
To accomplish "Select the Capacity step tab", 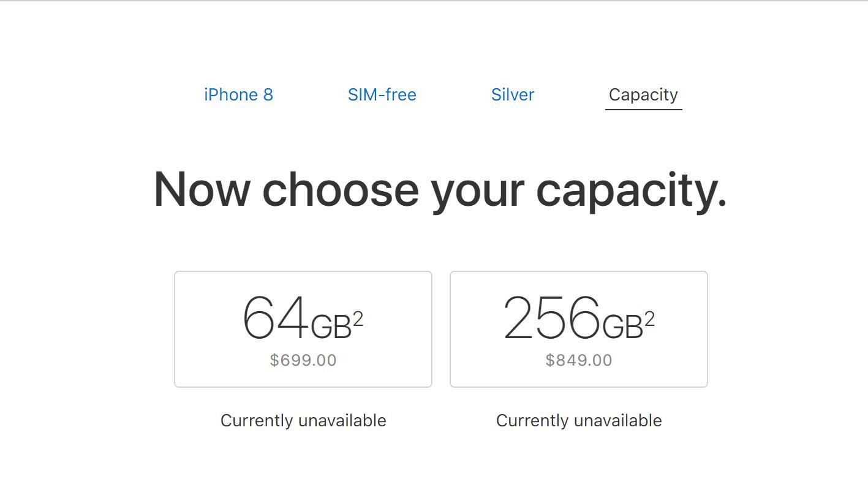I will point(643,95).
